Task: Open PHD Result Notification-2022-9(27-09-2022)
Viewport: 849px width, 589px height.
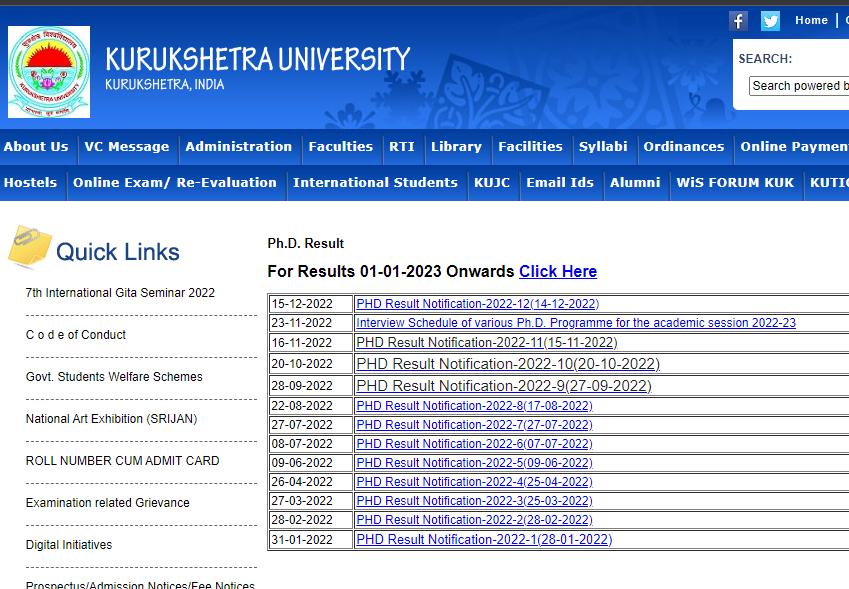Action: [504, 386]
